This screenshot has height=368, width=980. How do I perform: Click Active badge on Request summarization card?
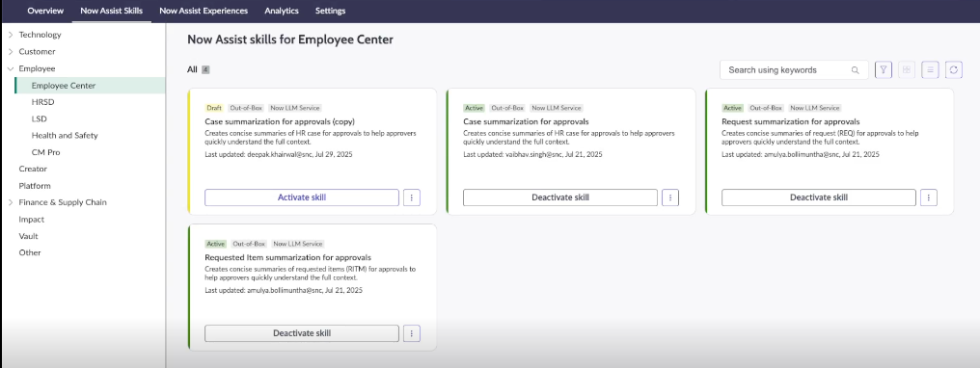732,108
